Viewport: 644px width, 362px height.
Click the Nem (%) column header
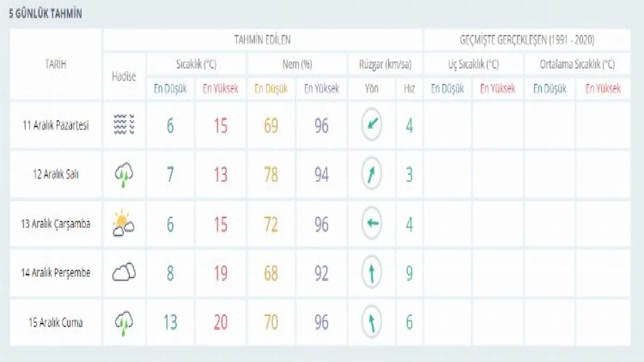[297, 65]
